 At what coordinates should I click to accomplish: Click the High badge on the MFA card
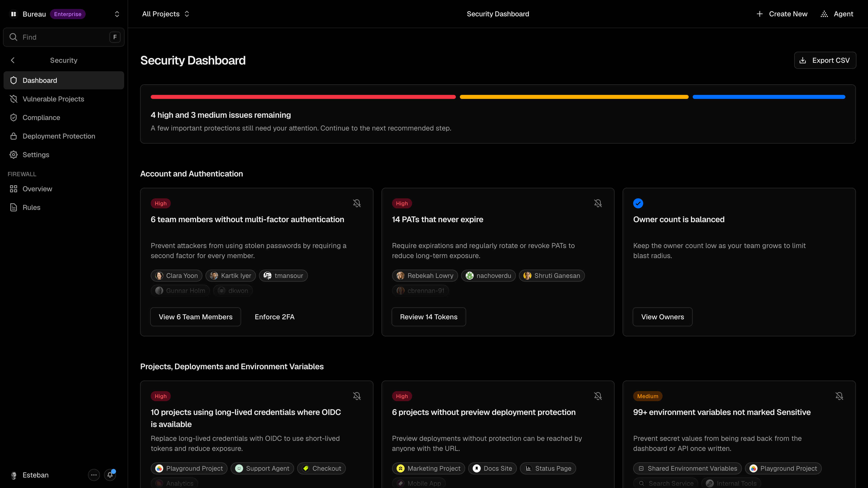click(x=160, y=203)
